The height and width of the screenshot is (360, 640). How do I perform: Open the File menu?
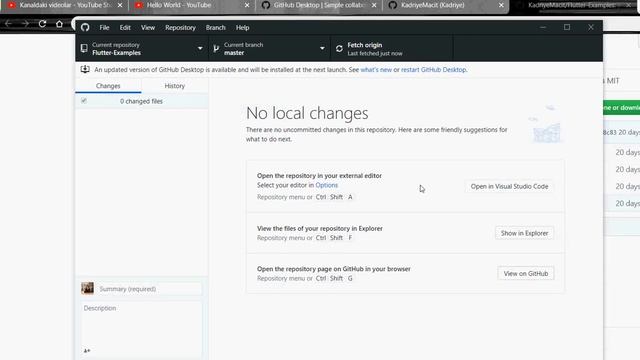pos(104,28)
